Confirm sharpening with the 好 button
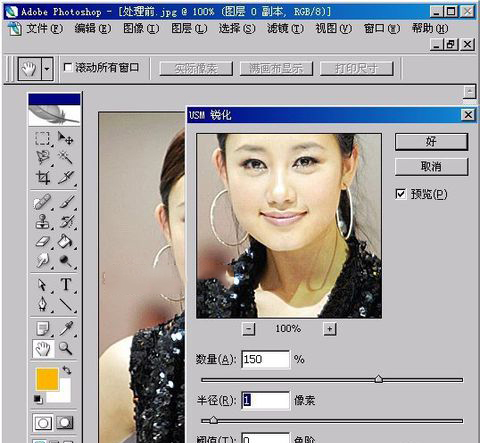The width and height of the screenshot is (480, 443). point(431,142)
